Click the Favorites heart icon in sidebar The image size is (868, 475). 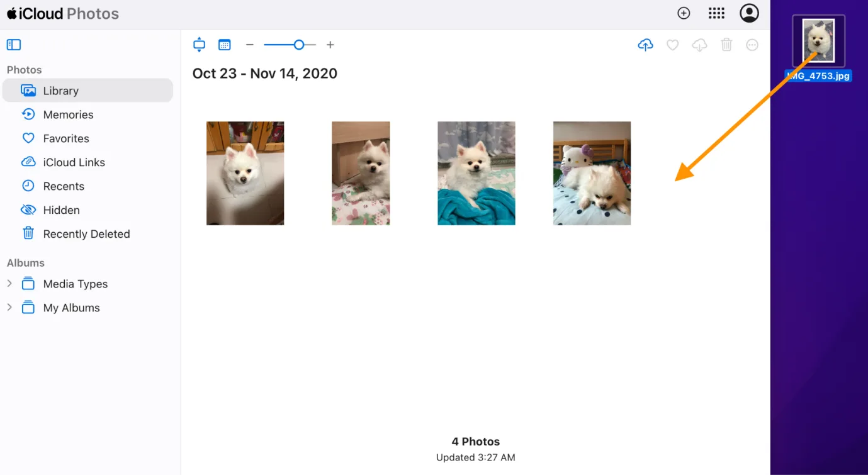click(x=28, y=138)
